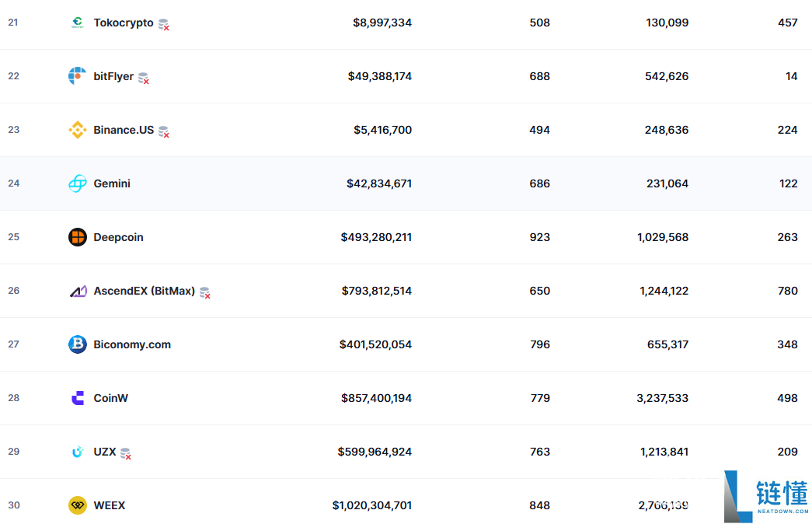Click the reserve warning icon beside bitFlyer
812x524 pixels.
tap(144, 79)
